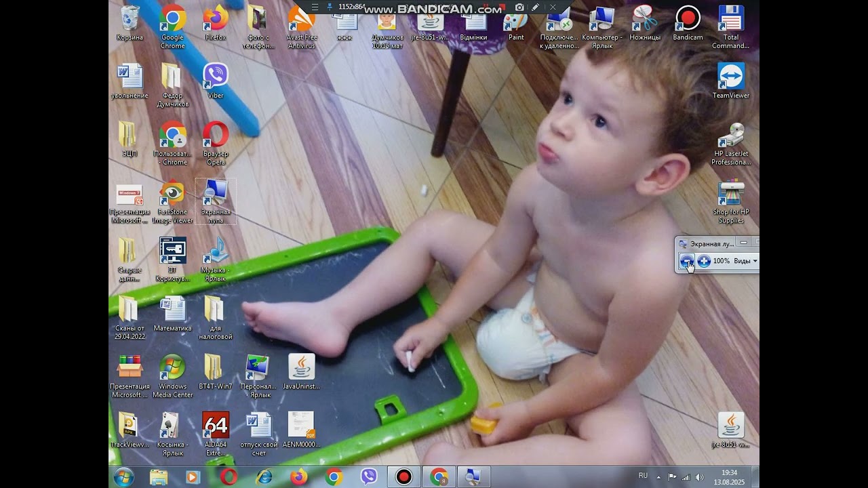Screen dimensions: 868x488
Task: Switch to Magnifier taskbar button
Action: coord(473,476)
